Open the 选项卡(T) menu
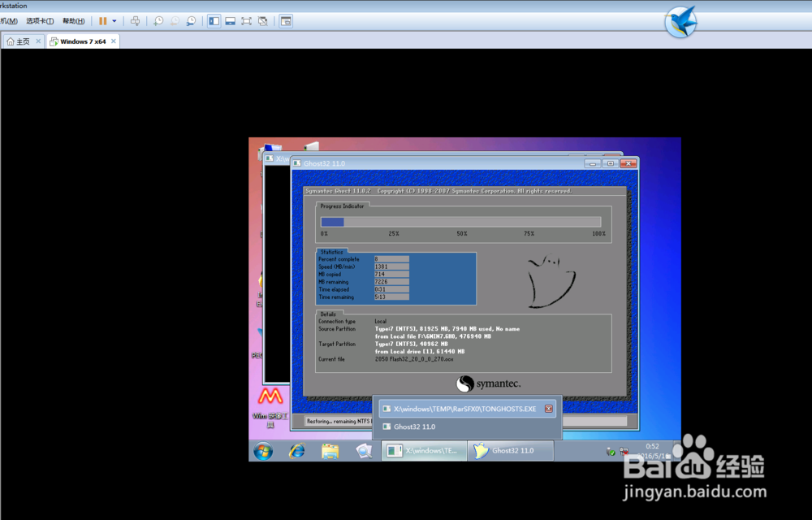Viewport: 812px width, 520px height. (40, 21)
